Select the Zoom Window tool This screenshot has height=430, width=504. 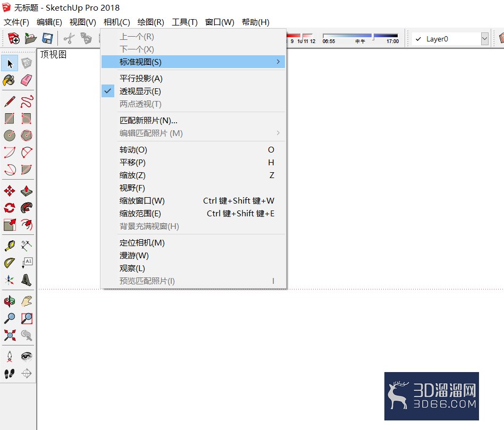click(27, 318)
